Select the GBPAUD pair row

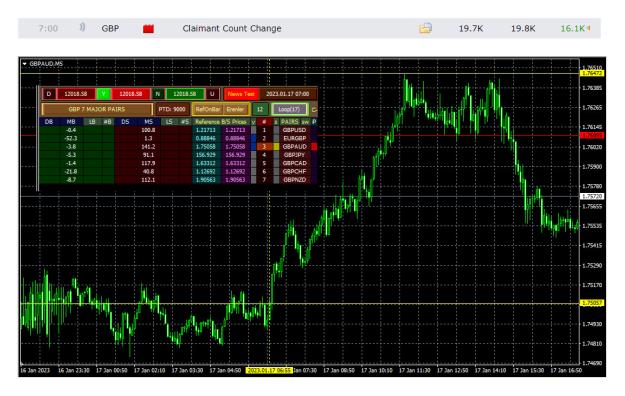point(295,147)
